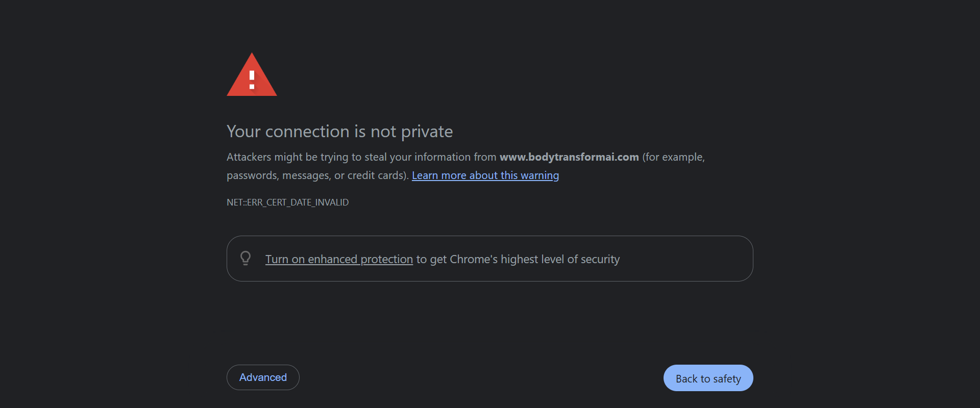Follow the "Turn on enhanced protection" link
980x408 pixels.
(339, 259)
